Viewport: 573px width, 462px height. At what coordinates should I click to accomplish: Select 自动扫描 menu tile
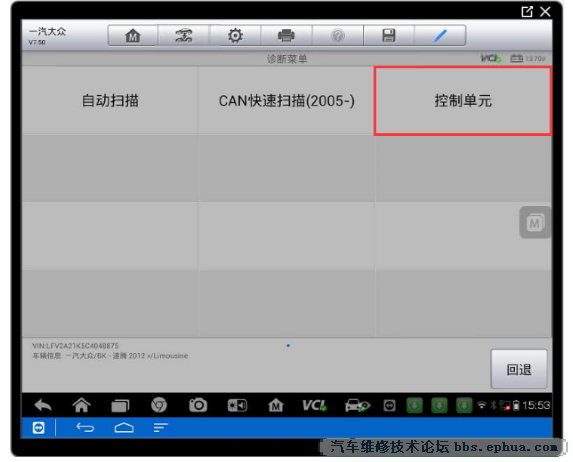(110, 101)
